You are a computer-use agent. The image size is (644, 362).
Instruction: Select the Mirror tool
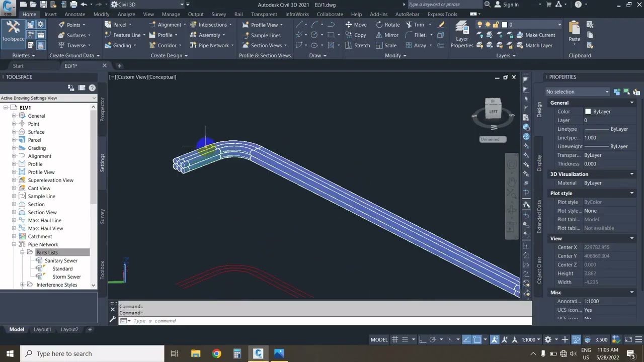(x=387, y=35)
